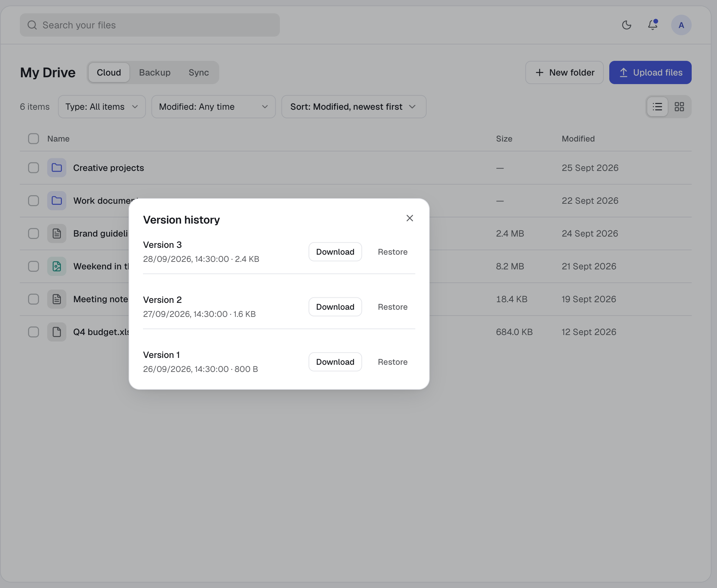Image resolution: width=717 pixels, height=588 pixels.
Task: Click the Size column header
Action: (x=504, y=138)
